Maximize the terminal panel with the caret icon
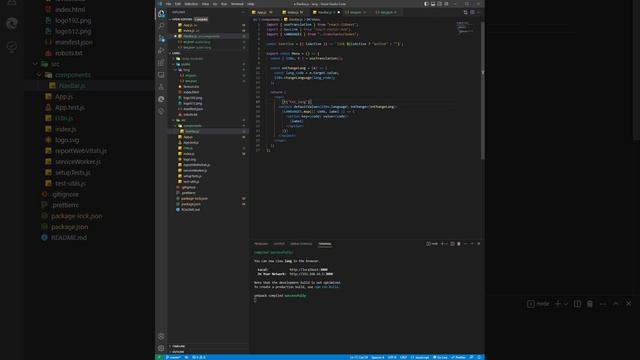The width and height of the screenshot is (640, 360). pos(472,244)
